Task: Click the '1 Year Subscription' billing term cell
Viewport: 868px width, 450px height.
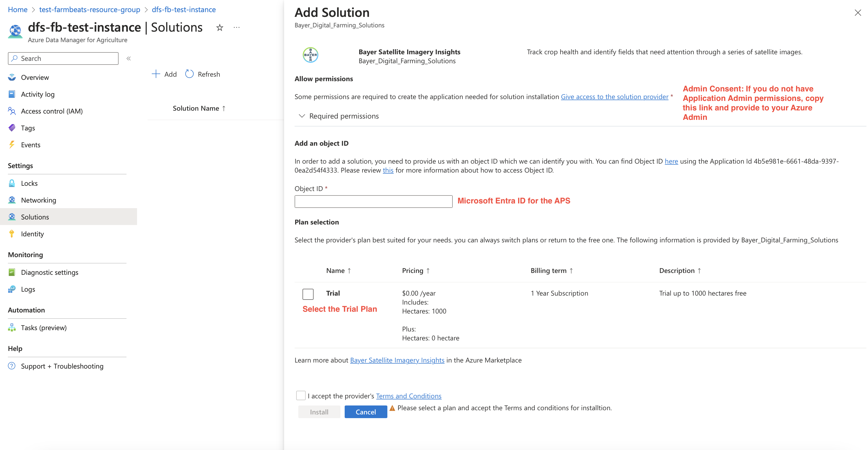Action: pyautogui.click(x=559, y=294)
